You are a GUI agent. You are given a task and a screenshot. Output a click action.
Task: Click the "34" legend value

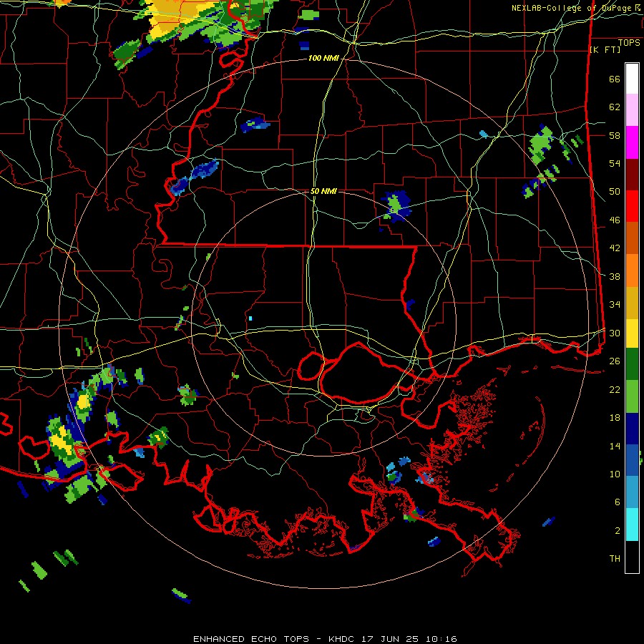click(x=615, y=305)
